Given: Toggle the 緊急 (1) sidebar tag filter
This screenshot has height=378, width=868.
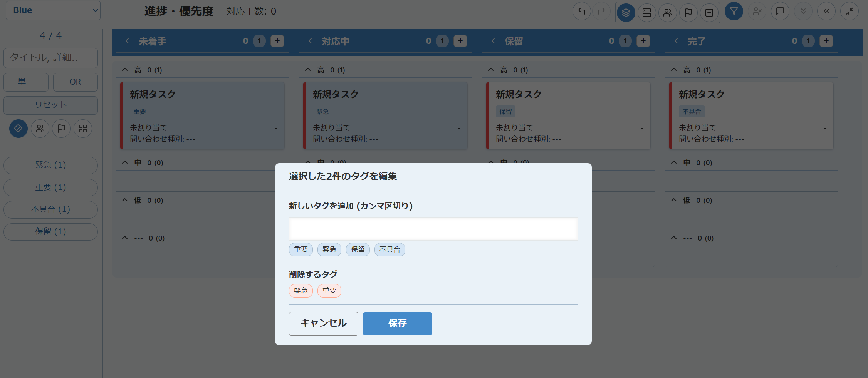Looking at the screenshot, I should (x=50, y=165).
